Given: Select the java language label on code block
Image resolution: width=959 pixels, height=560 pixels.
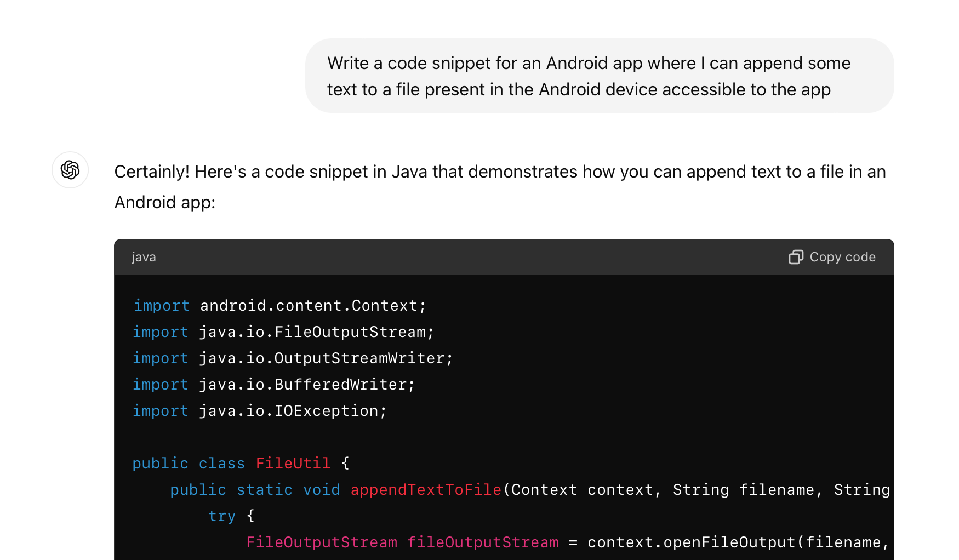Looking at the screenshot, I should (144, 256).
